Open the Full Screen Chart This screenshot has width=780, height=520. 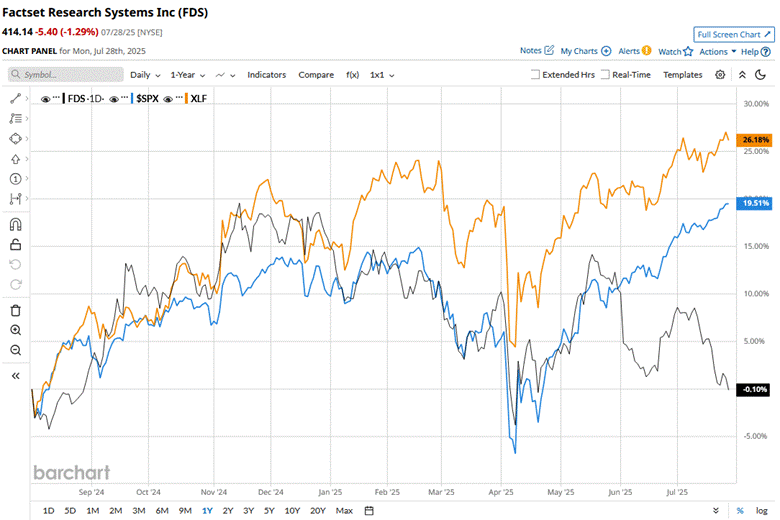point(734,34)
